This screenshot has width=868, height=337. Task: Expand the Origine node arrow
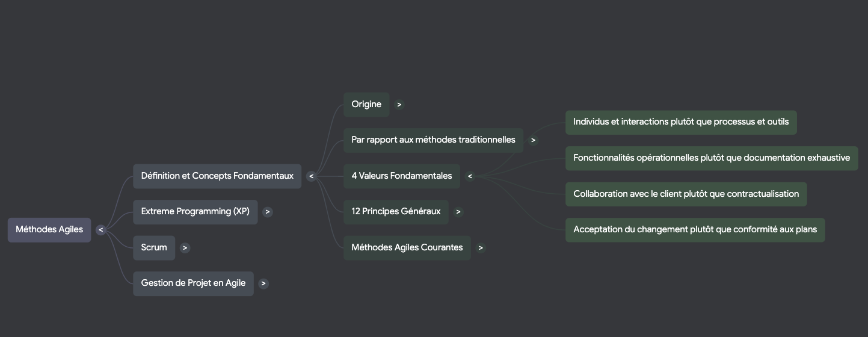click(399, 105)
